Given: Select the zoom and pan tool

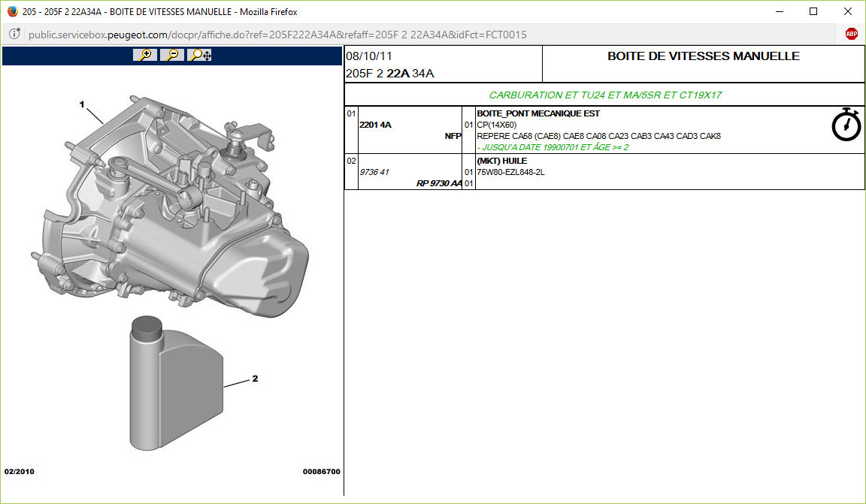Looking at the screenshot, I should (200, 55).
